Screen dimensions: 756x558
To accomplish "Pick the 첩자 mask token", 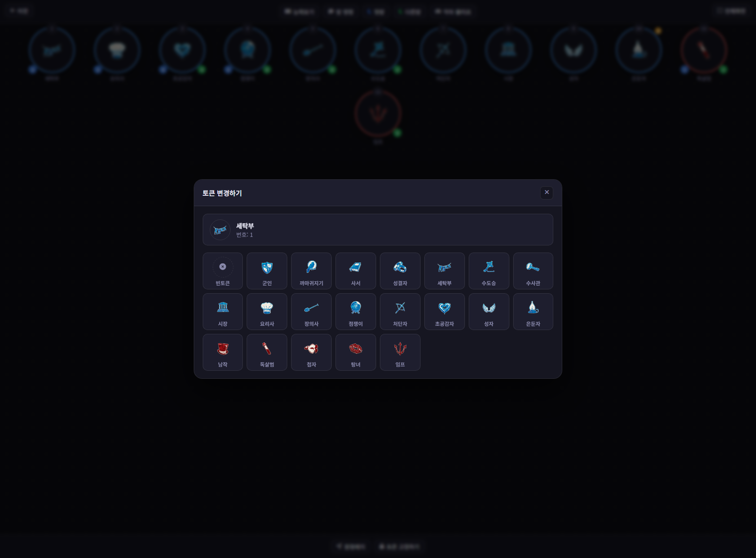I will click(311, 352).
